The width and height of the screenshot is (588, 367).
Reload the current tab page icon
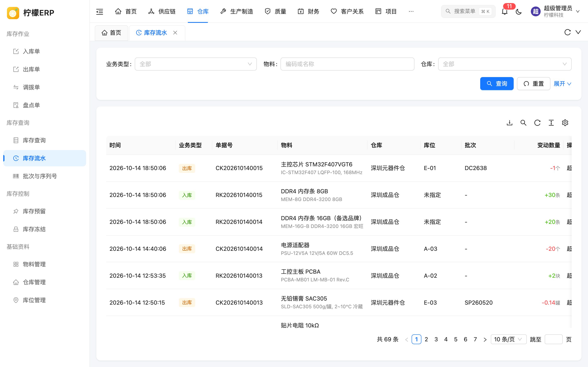pos(567,32)
